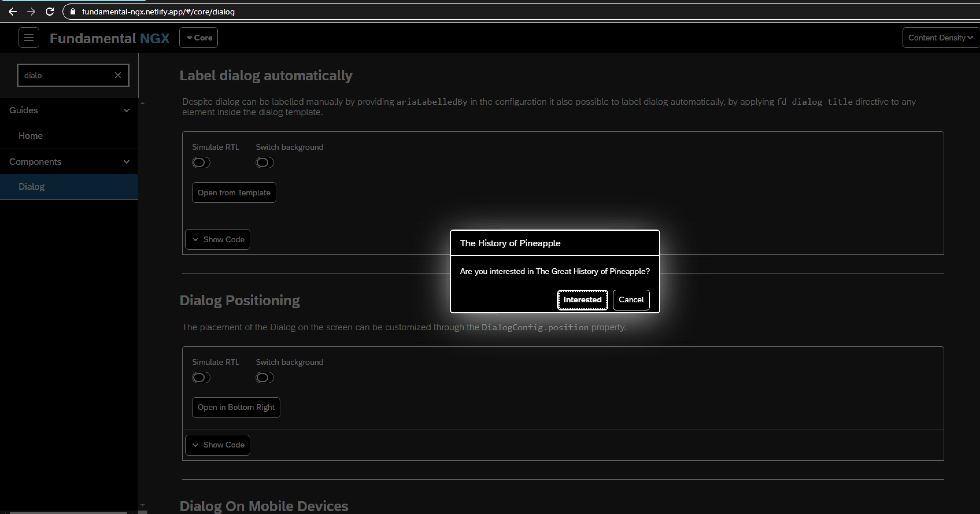Click the browser back arrow

tap(13, 11)
